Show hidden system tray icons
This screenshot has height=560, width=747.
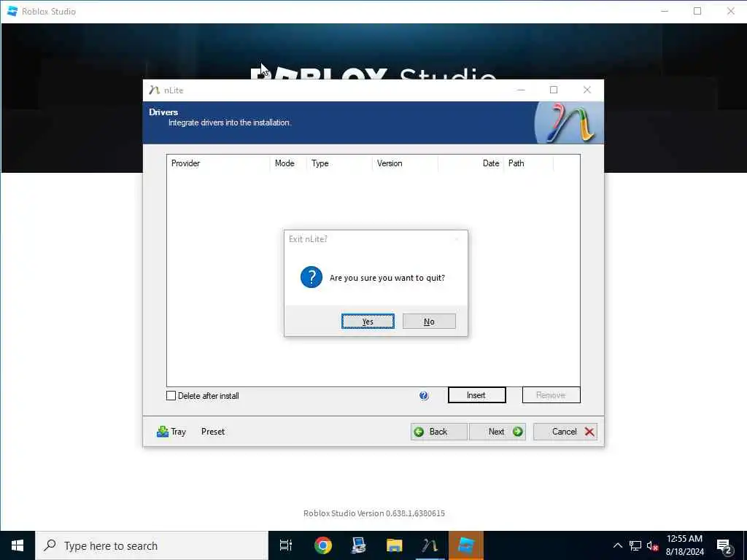coord(617,545)
